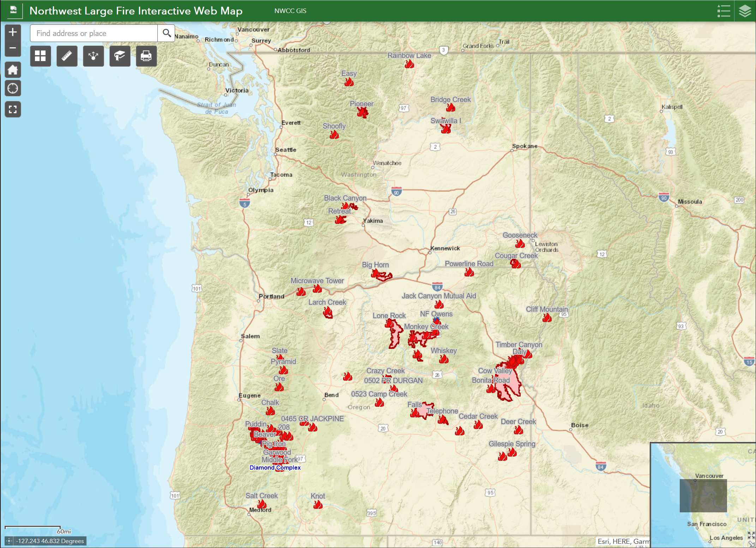Open the legend panel in header

click(x=724, y=11)
